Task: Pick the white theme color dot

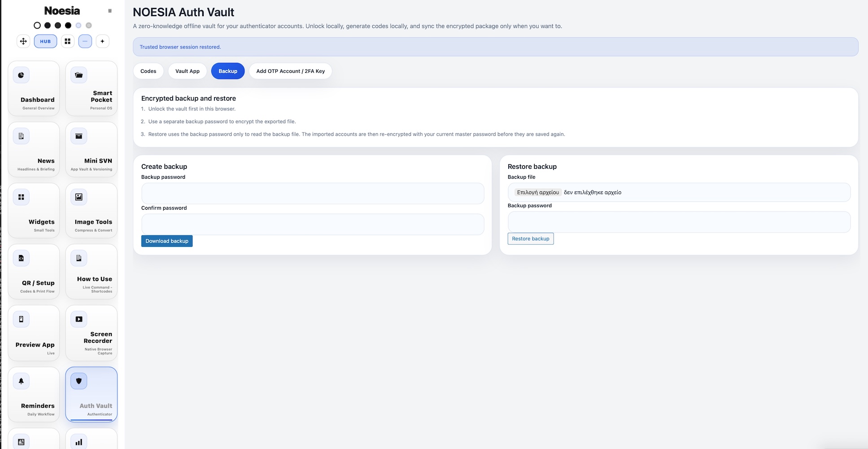Action: pos(37,26)
